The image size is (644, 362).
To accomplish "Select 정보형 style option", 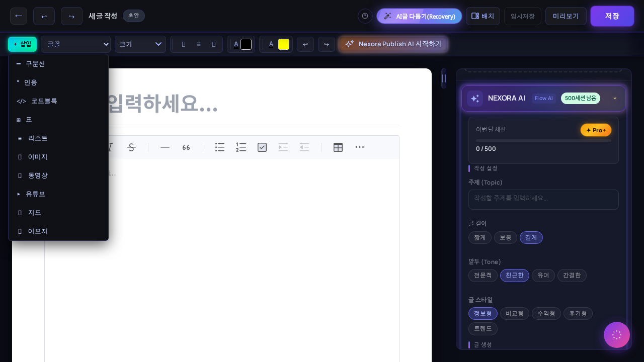I will click(x=483, y=314).
